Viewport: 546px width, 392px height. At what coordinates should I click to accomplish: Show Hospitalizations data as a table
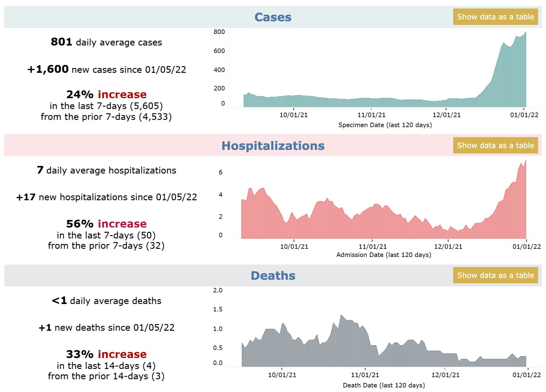click(x=495, y=146)
